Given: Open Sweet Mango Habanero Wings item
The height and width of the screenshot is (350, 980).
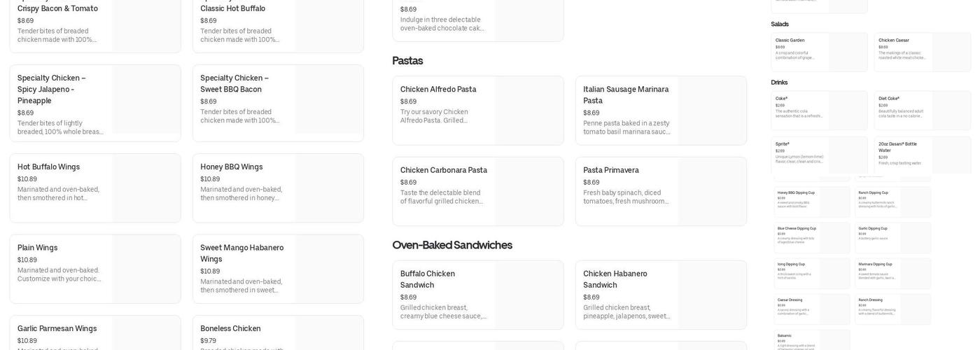Looking at the screenshot, I should coord(278,269).
